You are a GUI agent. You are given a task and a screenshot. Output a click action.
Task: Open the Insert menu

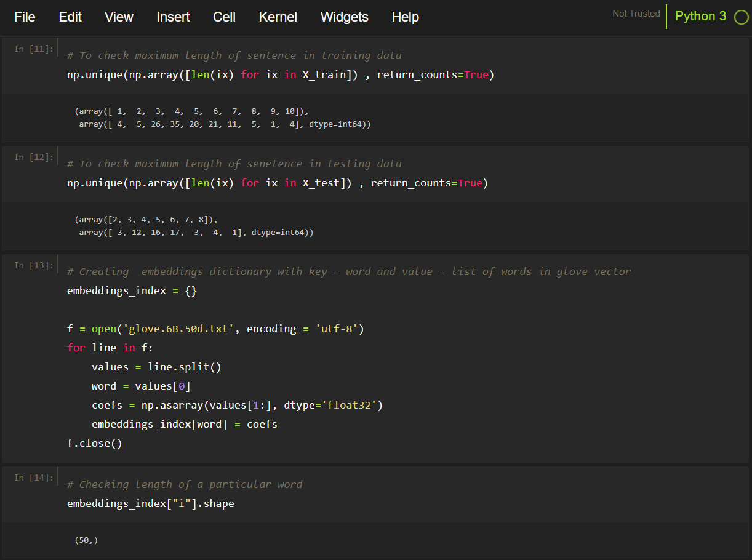pyautogui.click(x=173, y=17)
